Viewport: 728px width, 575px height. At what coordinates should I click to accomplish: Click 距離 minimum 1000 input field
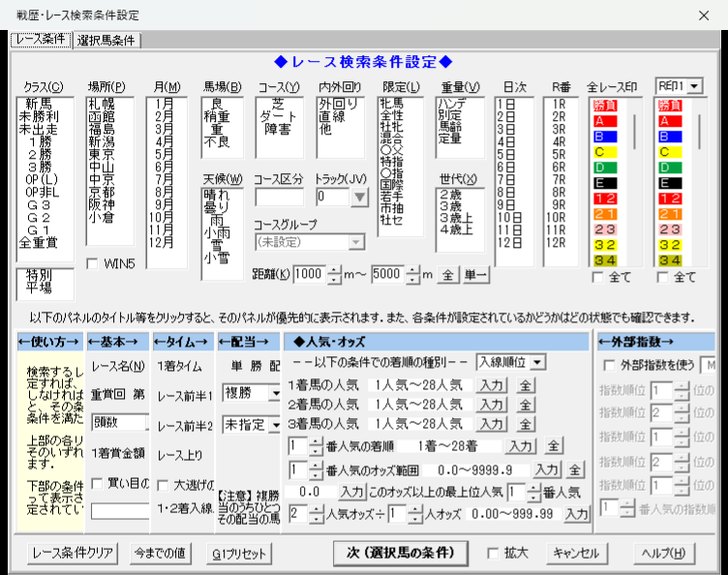coord(310,275)
